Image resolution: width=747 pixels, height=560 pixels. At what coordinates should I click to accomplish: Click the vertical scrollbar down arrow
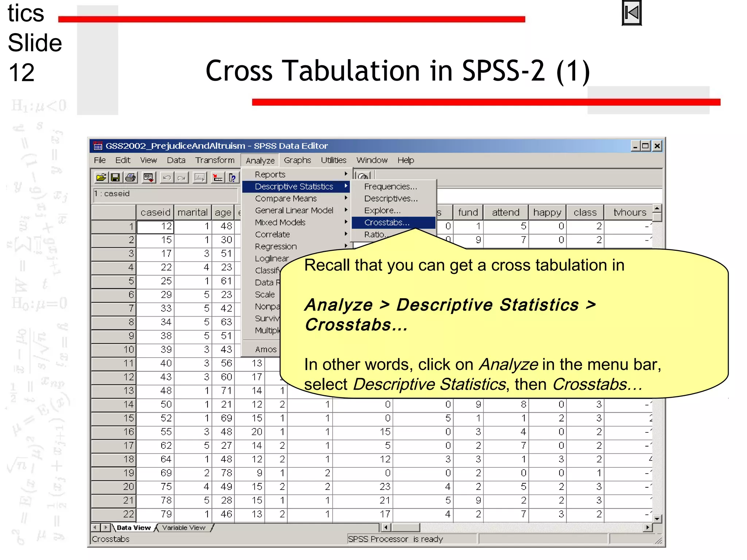(x=657, y=519)
